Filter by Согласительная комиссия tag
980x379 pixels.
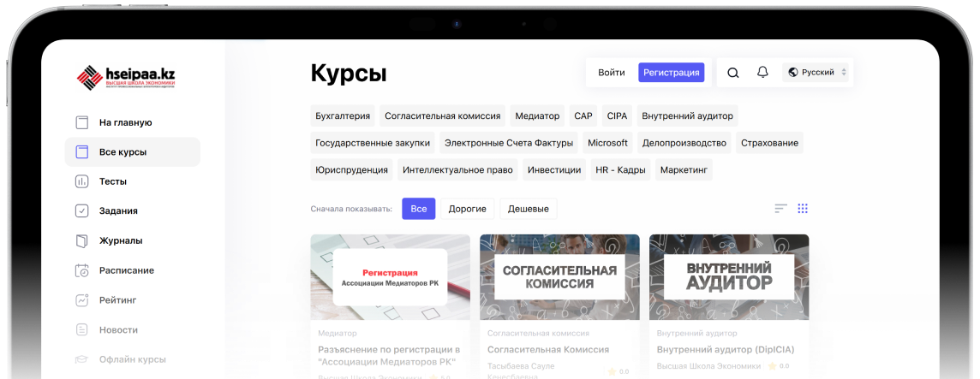[443, 116]
